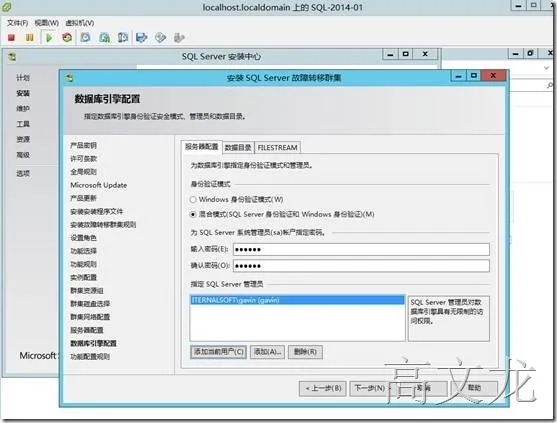The image size is (557, 423).
Task: Select 选项 in Installation Center sidebar
Action: 23,173
